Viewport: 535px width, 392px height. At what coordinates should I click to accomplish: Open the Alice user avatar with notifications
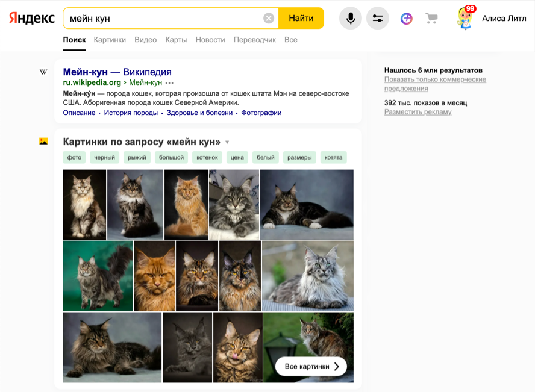coord(465,18)
